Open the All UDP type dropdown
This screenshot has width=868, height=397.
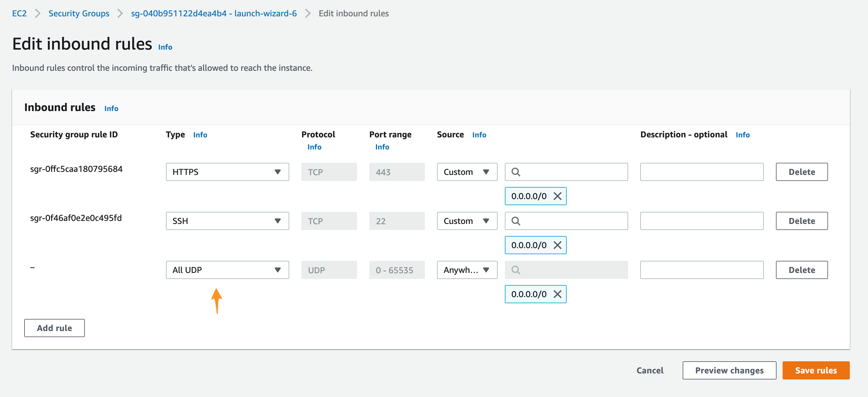pyautogui.click(x=227, y=270)
